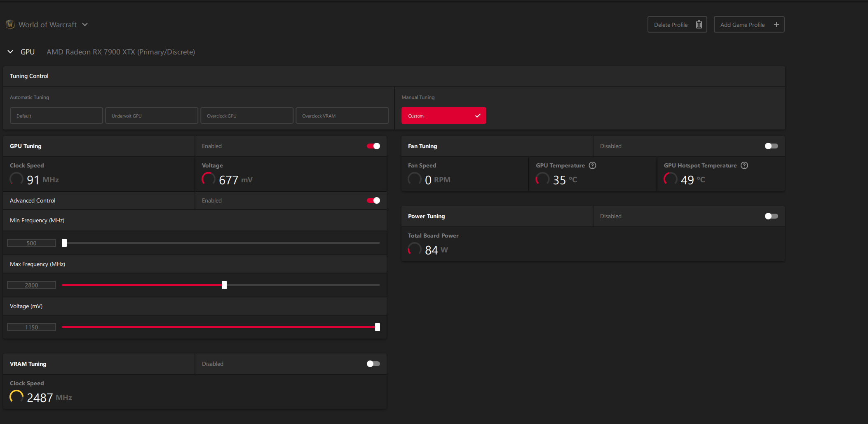The width and height of the screenshot is (868, 424).
Task: Click the Fan Speed gauge icon
Action: point(415,179)
